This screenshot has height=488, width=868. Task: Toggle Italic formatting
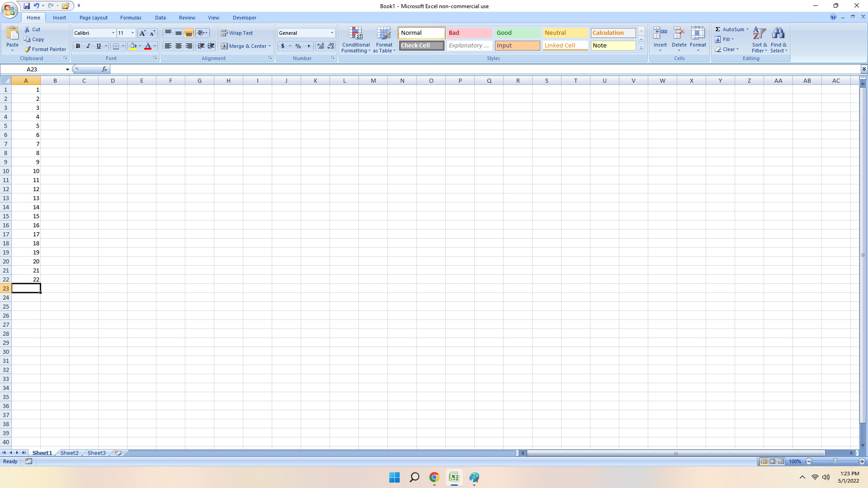click(x=88, y=46)
